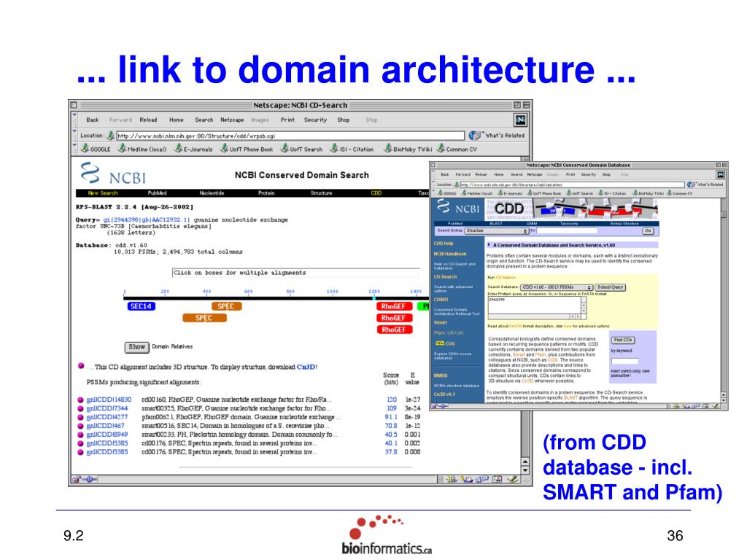This screenshot has width=747, height=560.
Task: Open E-Journals bookmark in CD-Search window
Action: (x=193, y=149)
